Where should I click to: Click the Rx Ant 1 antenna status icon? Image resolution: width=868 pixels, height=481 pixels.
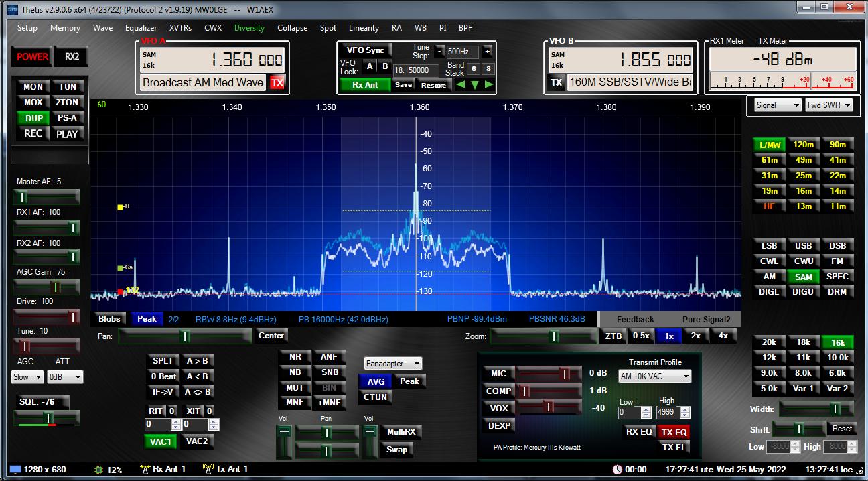[x=144, y=469]
